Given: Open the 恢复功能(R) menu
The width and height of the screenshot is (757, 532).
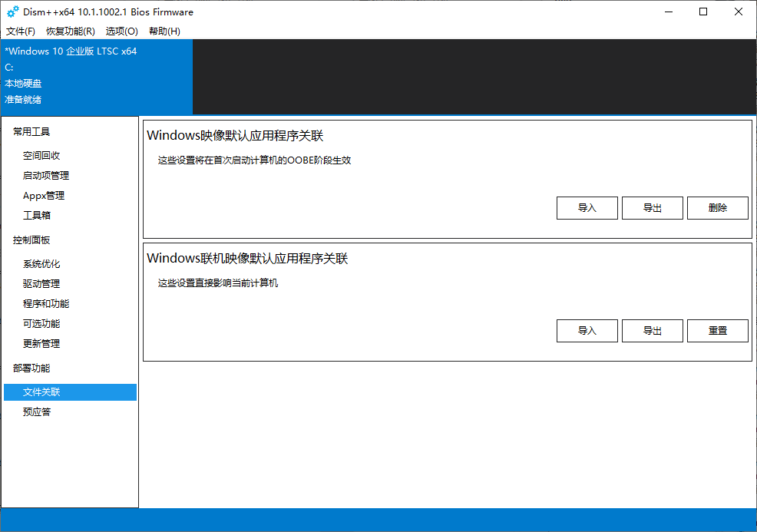Looking at the screenshot, I should 71,31.
